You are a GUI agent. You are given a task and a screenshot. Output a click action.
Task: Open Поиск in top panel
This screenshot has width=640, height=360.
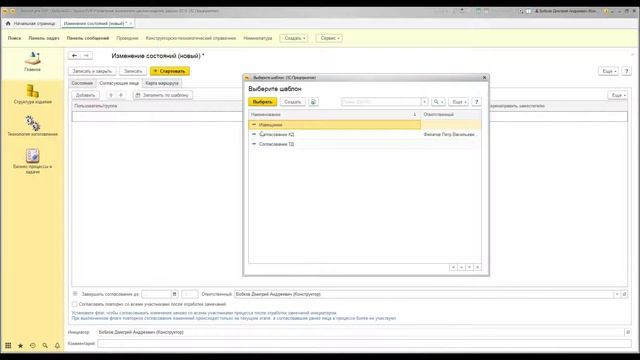(14, 38)
